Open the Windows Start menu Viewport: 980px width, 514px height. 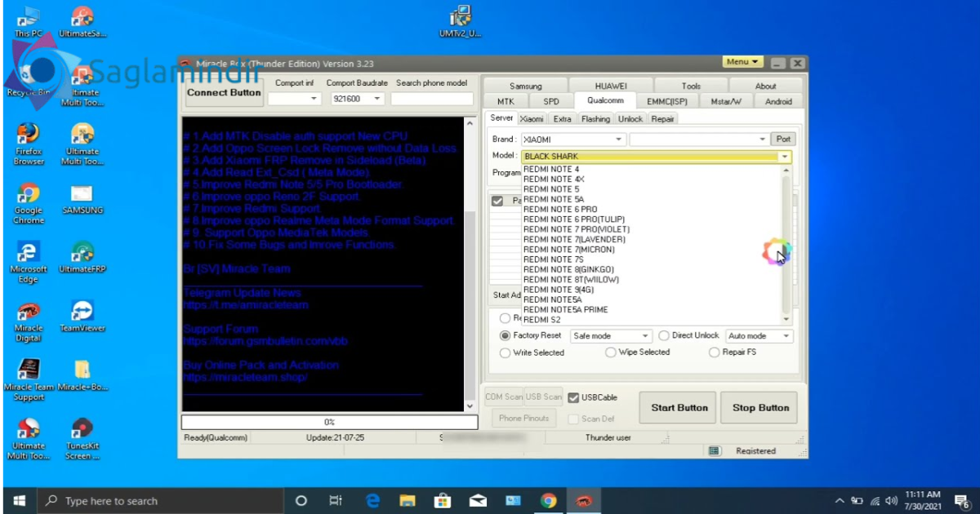tap(19, 500)
